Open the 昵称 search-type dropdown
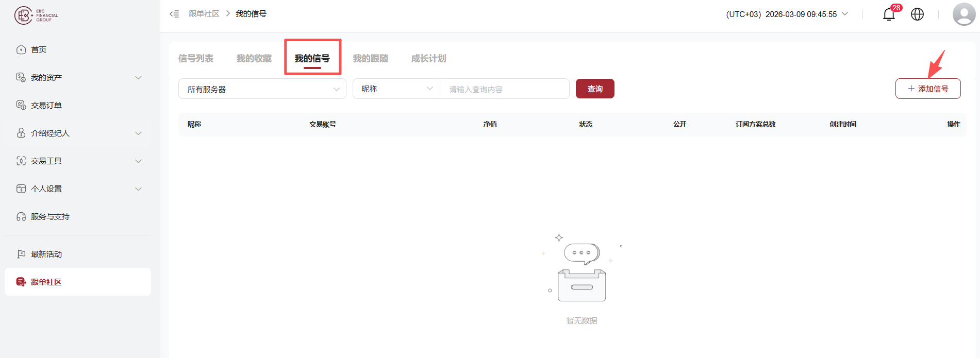Screen dimensions: 980x358 pyautogui.click(x=396, y=89)
